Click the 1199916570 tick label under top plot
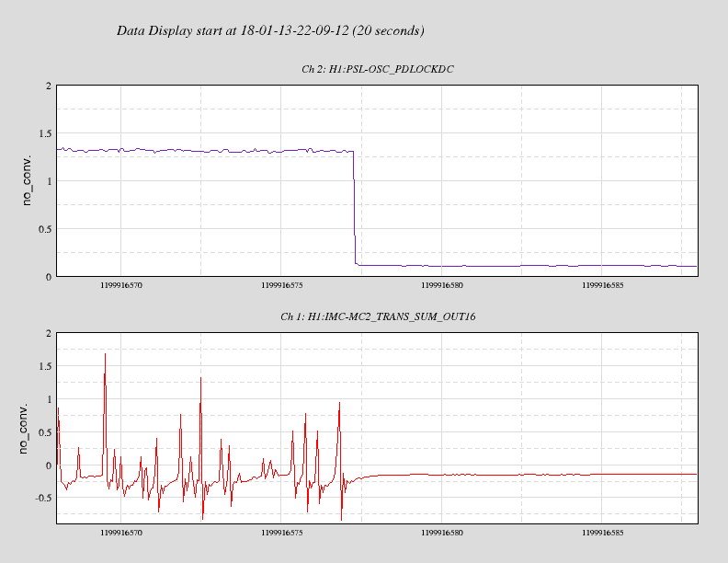 tap(120, 285)
